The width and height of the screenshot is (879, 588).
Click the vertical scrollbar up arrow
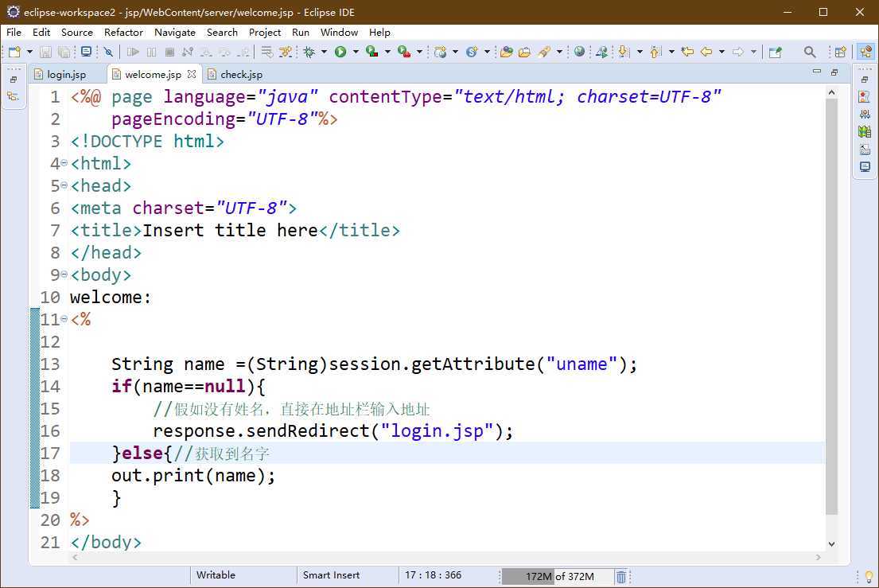pos(831,92)
